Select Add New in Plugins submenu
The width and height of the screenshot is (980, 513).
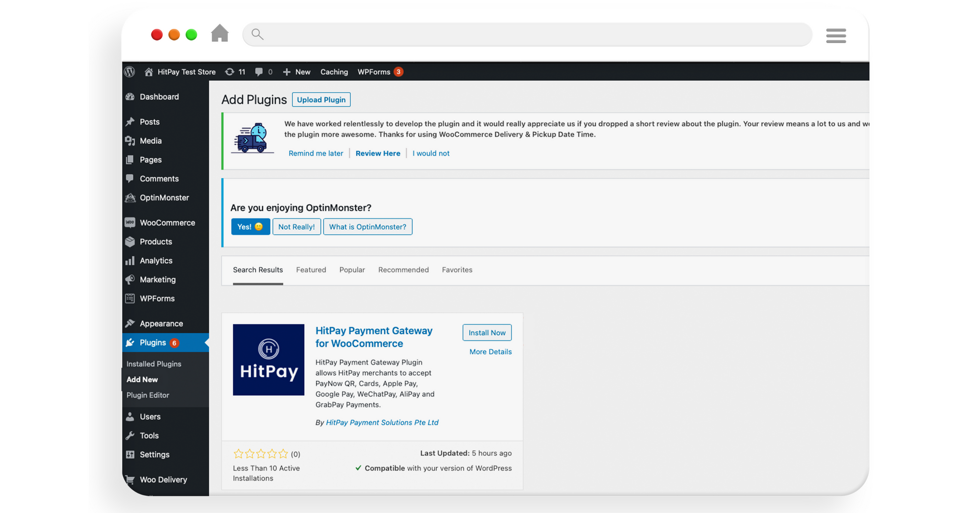142,379
